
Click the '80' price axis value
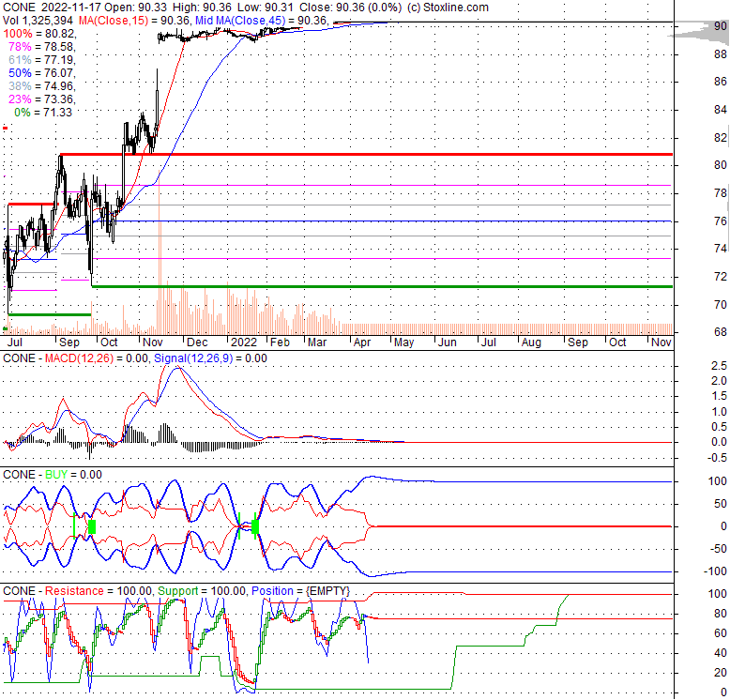[721, 165]
